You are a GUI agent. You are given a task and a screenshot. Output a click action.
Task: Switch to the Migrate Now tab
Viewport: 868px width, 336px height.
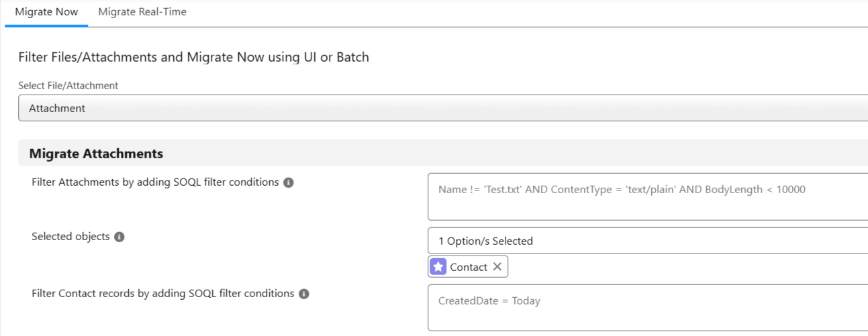(x=46, y=12)
